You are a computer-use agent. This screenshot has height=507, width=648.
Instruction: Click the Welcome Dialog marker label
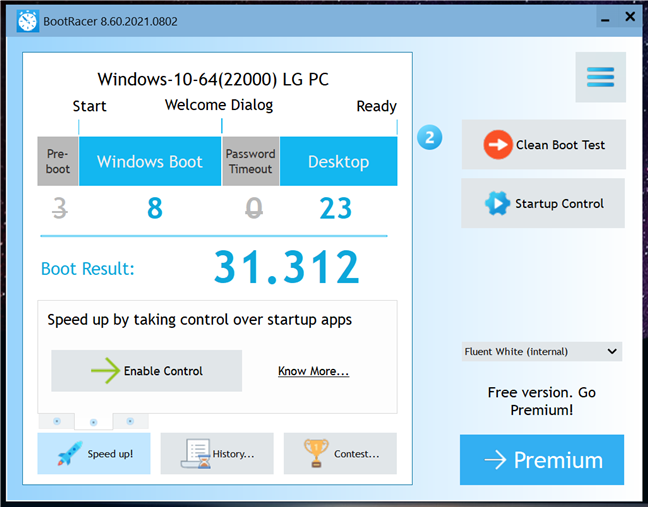point(219,105)
